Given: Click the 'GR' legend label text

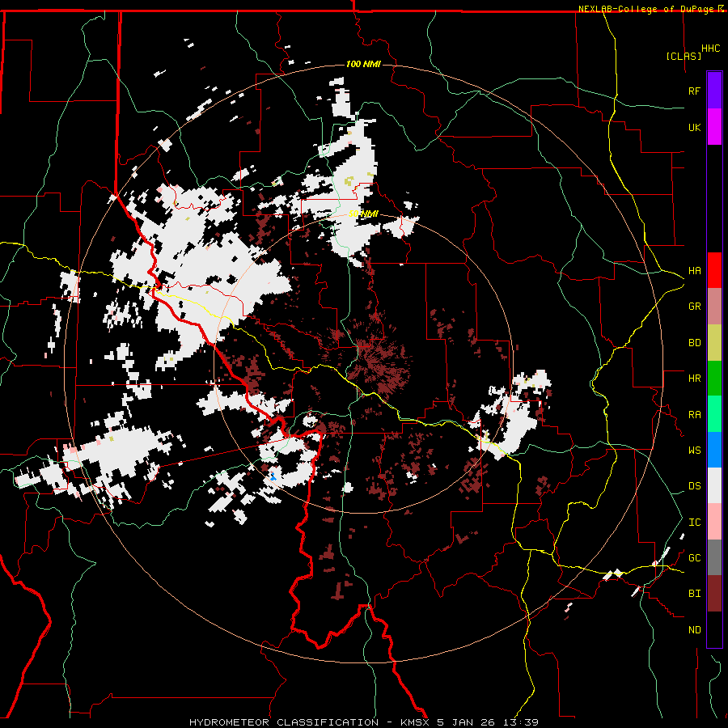Looking at the screenshot, I should pos(694,307).
